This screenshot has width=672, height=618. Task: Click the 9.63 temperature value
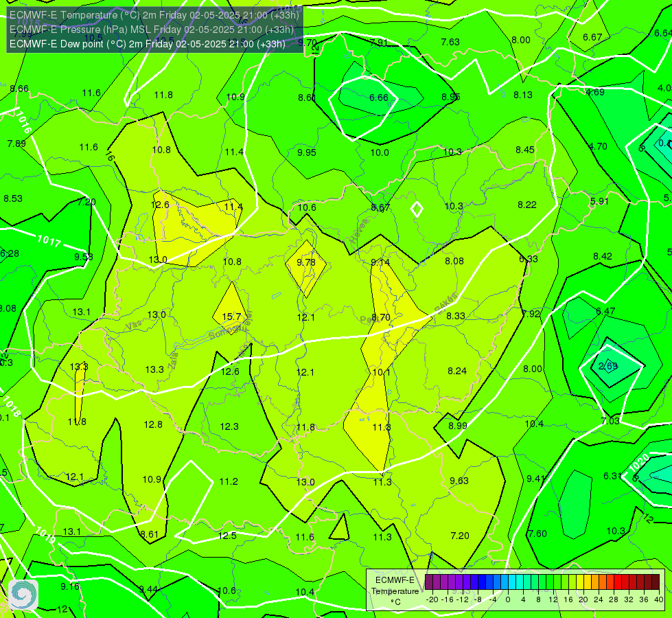(459, 481)
